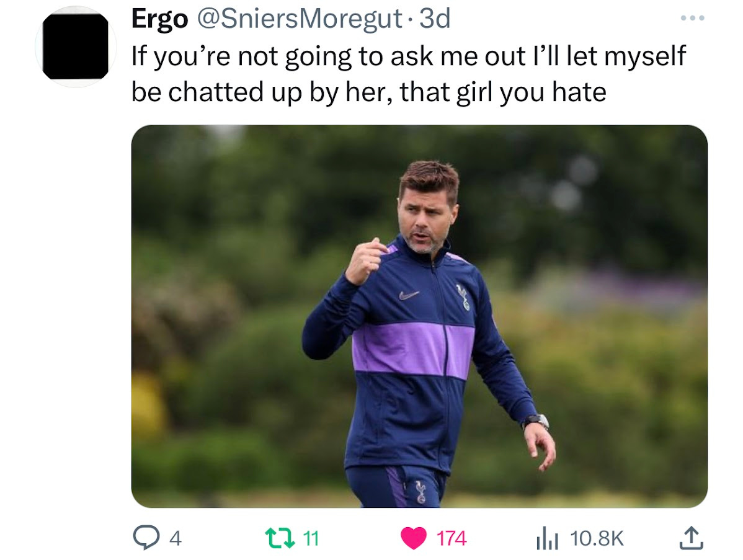Click the retweet count 11

tap(310, 539)
